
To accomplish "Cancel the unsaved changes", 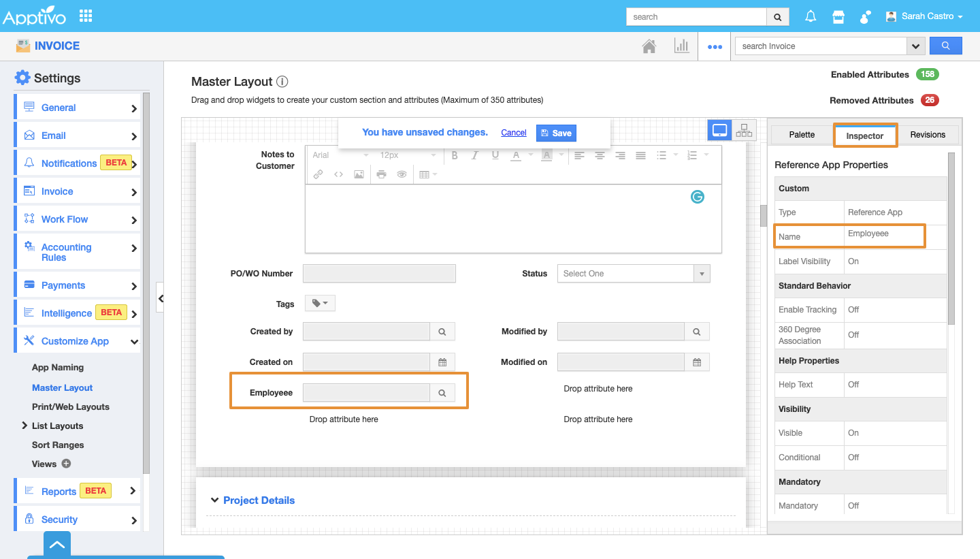I will [514, 133].
